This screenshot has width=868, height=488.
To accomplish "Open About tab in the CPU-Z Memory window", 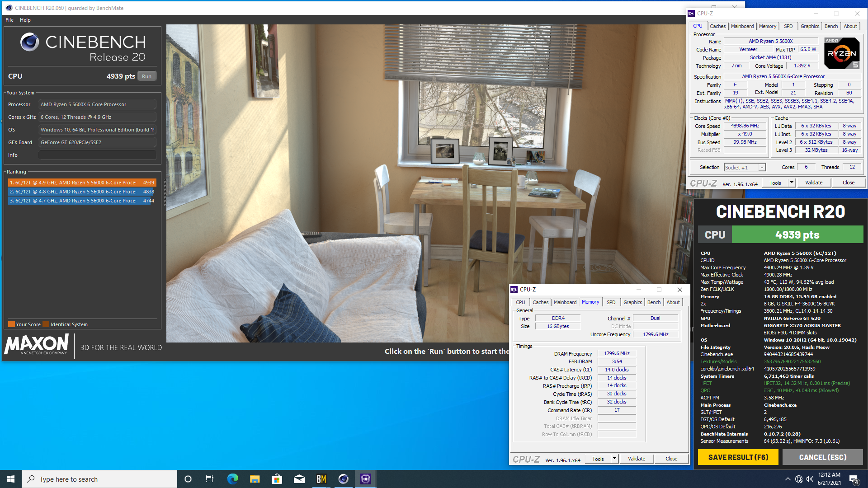I will point(673,302).
